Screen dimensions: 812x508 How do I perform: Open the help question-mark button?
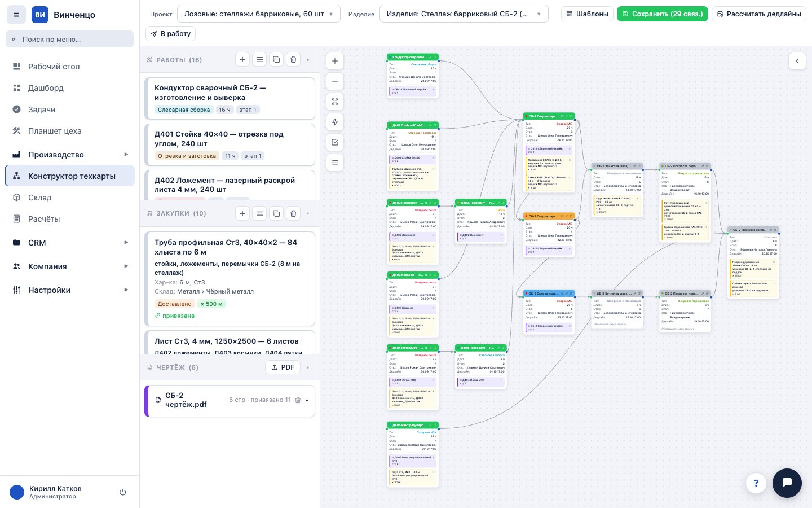[756, 483]
